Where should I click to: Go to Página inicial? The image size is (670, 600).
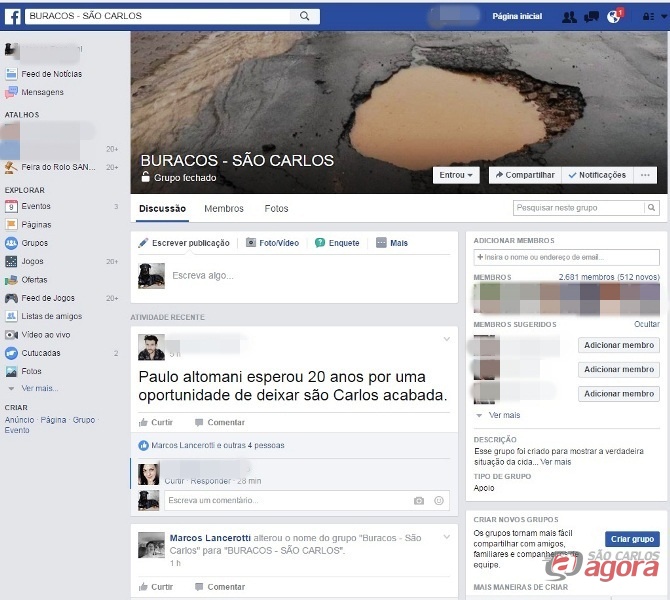tap(517, 16)
